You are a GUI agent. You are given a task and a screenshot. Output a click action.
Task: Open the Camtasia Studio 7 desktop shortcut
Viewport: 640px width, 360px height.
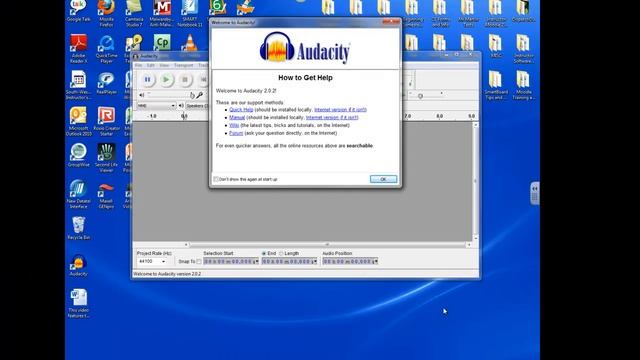click(x=134, y=13)
